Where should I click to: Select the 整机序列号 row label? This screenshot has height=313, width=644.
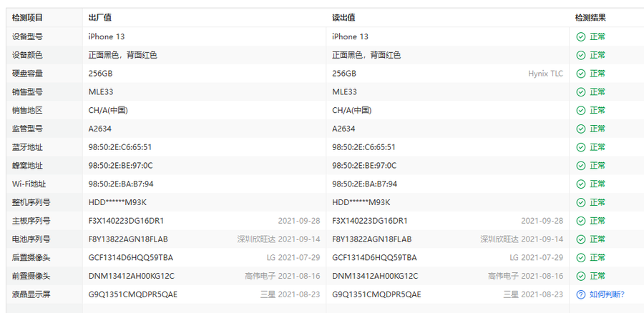(31, 202)
